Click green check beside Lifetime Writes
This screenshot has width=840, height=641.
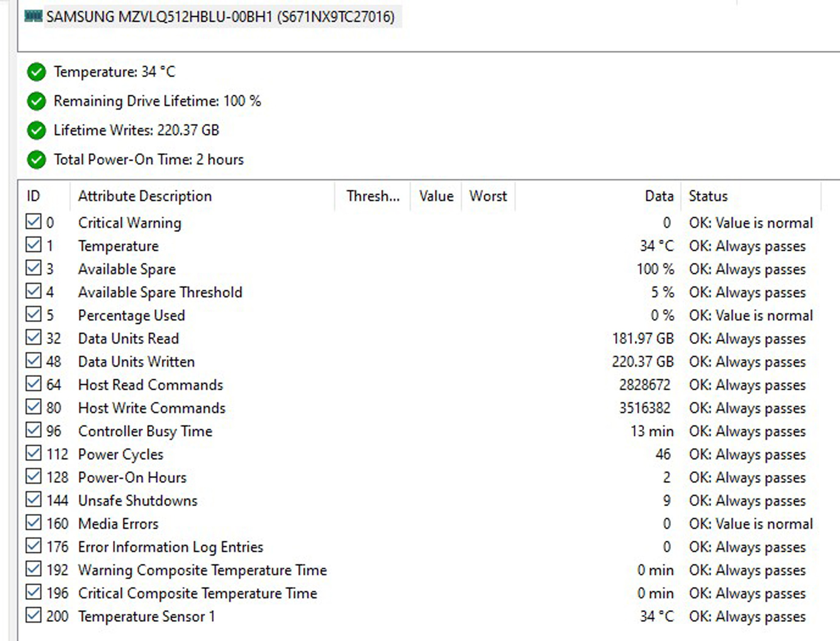36,130
